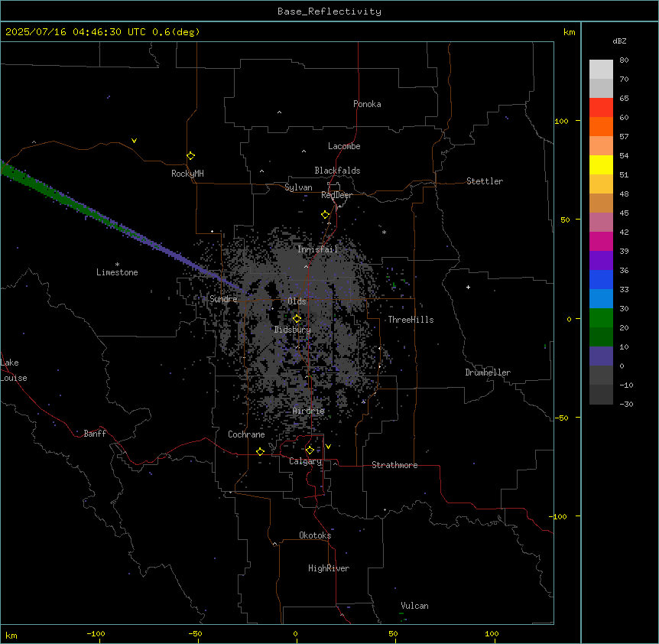Image resolution: width=659 pixels, height=644 pixels.
Task: Click the white caret marker south of Ponoka
Action: coord(279,112)
